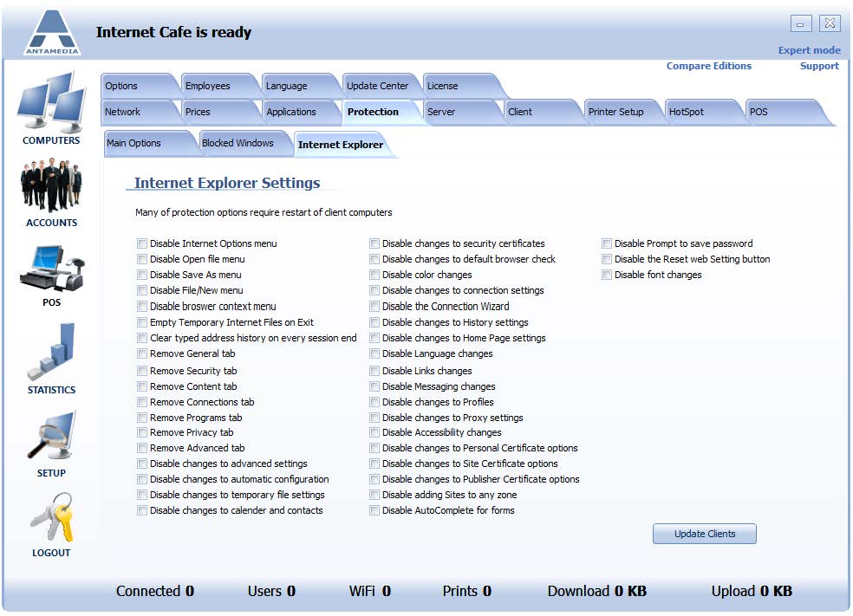Check Disable changes to advanced settings

tap(142, 464)
